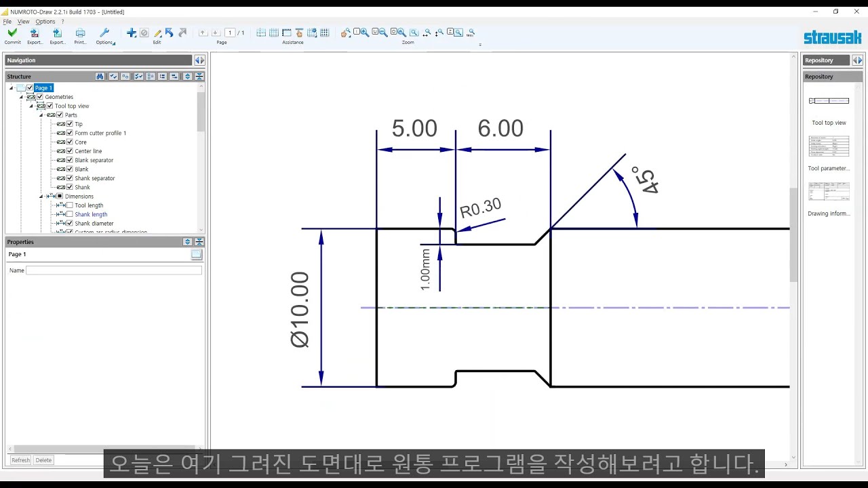Viewport: 868px width, 488px height.
Task: Collapse the Page 1 tree node
Action: coord(12,88)
